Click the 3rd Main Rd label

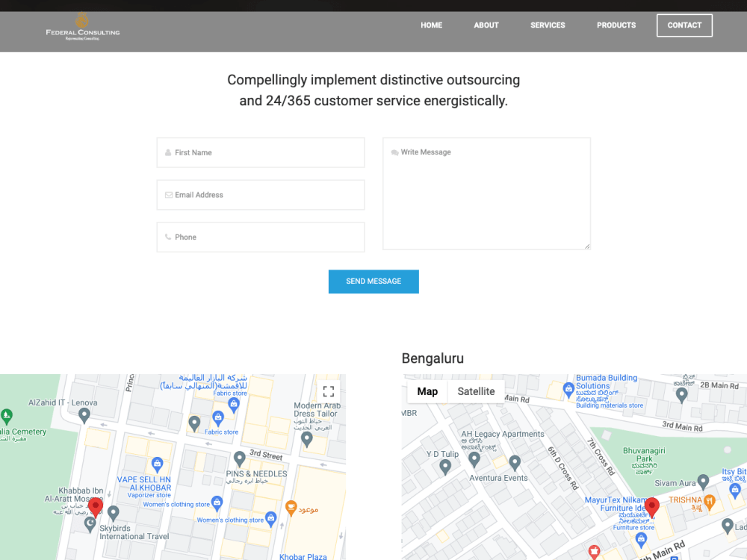click(682, 426)
